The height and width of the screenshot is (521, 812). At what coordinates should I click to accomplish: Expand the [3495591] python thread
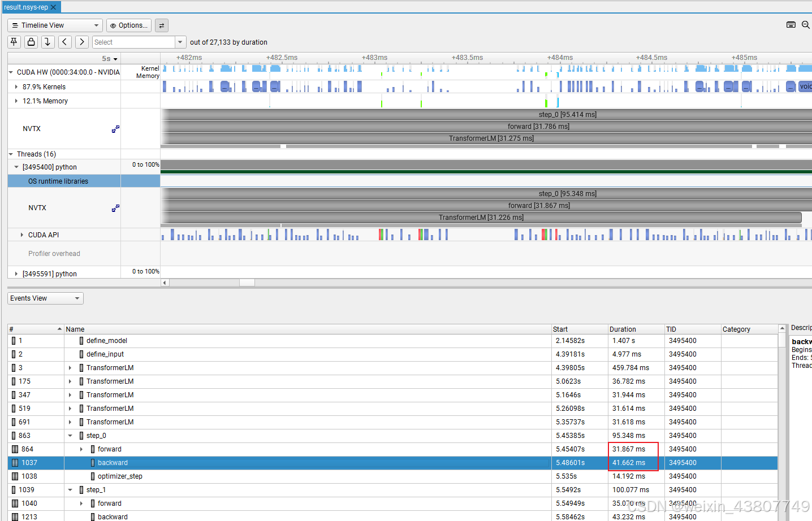pyautogui.click(x=16, y=274)
